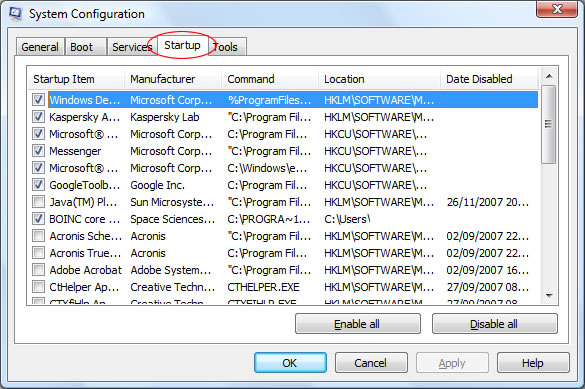Click the Google Inc. manufacturer cell

click(x=157, y=185)
